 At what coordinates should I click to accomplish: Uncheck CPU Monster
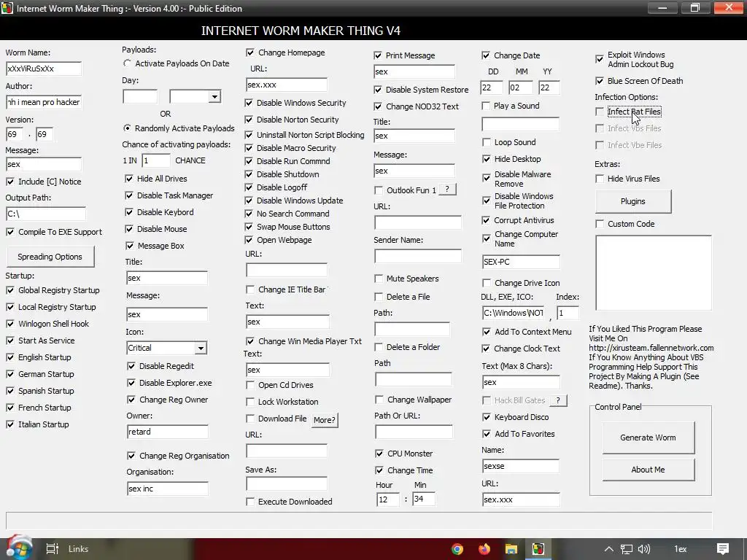coord(379,454)
